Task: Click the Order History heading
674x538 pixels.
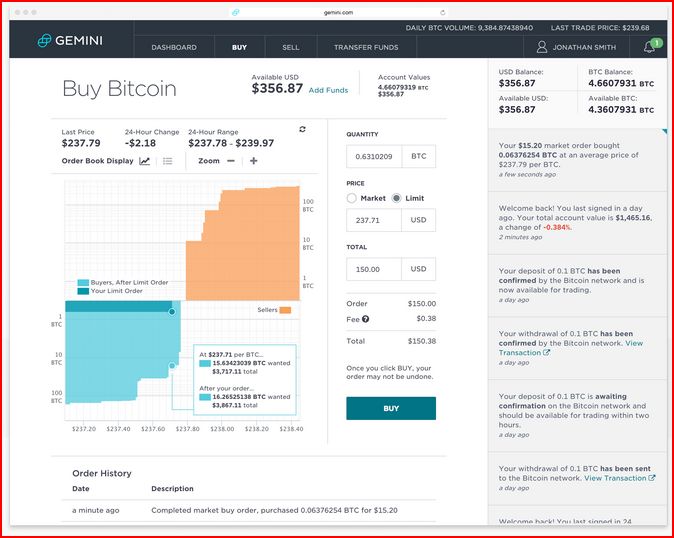Action: (x=102, y=474)
